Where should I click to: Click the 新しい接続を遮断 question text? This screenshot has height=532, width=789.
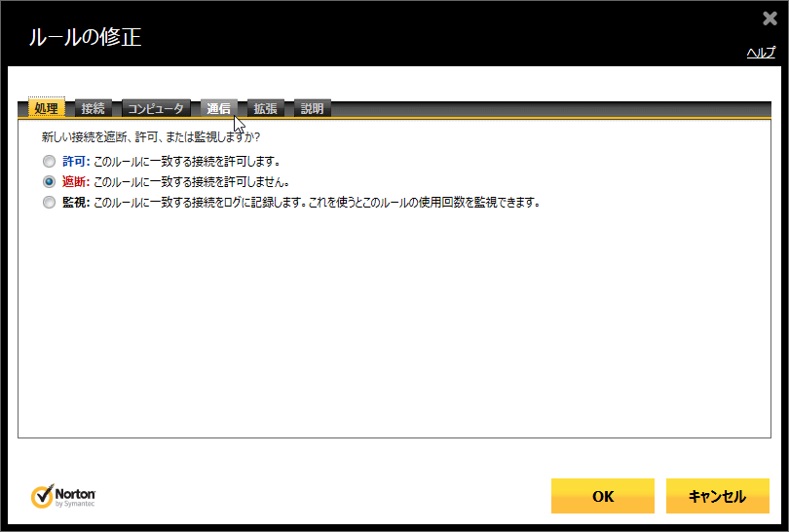150,137
